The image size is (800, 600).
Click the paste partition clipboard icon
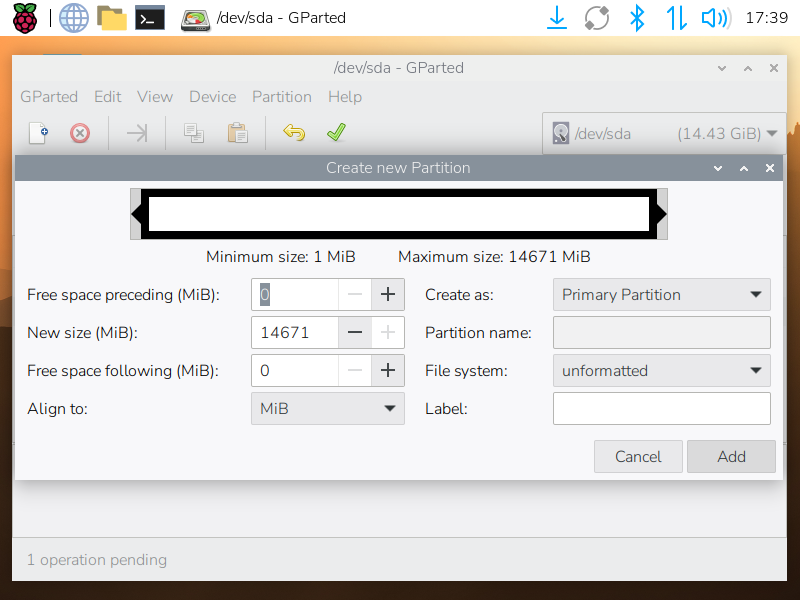coord(237,133)
